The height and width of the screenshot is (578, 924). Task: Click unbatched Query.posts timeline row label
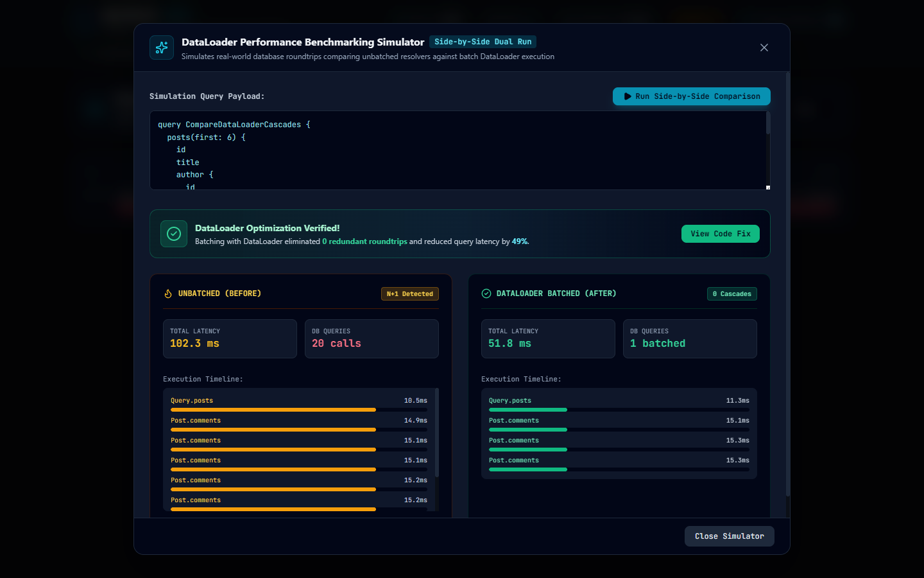click(192, 401)
